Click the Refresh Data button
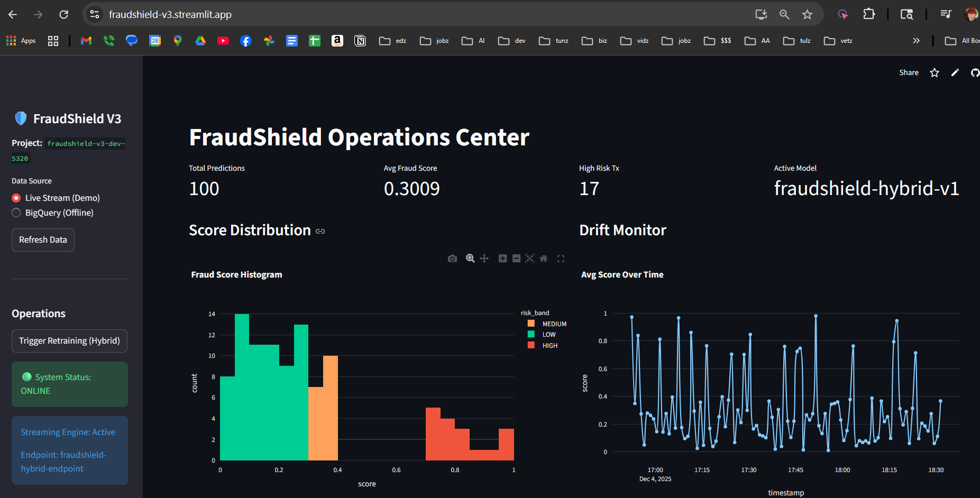The height and width of the screenshot is (498, 980). (43, 240)
